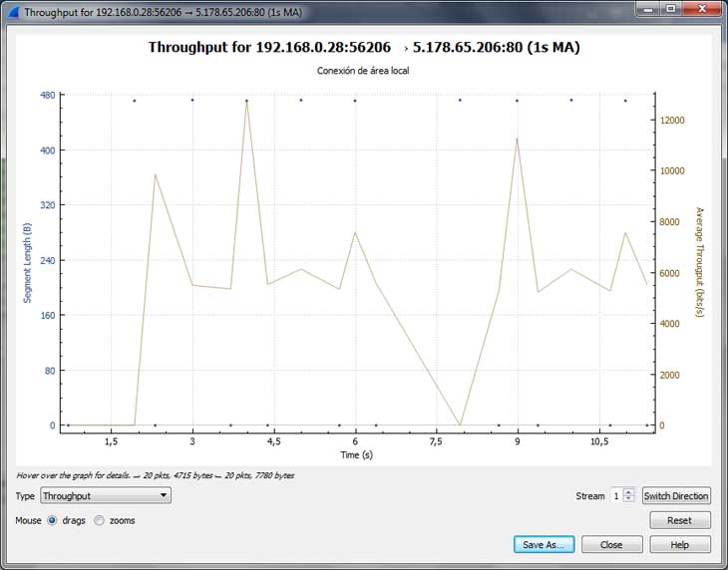This screenshot has height=570, width=728.
Task: Click the 'Segment Length (B)' axis label
Action: (27, 263)
